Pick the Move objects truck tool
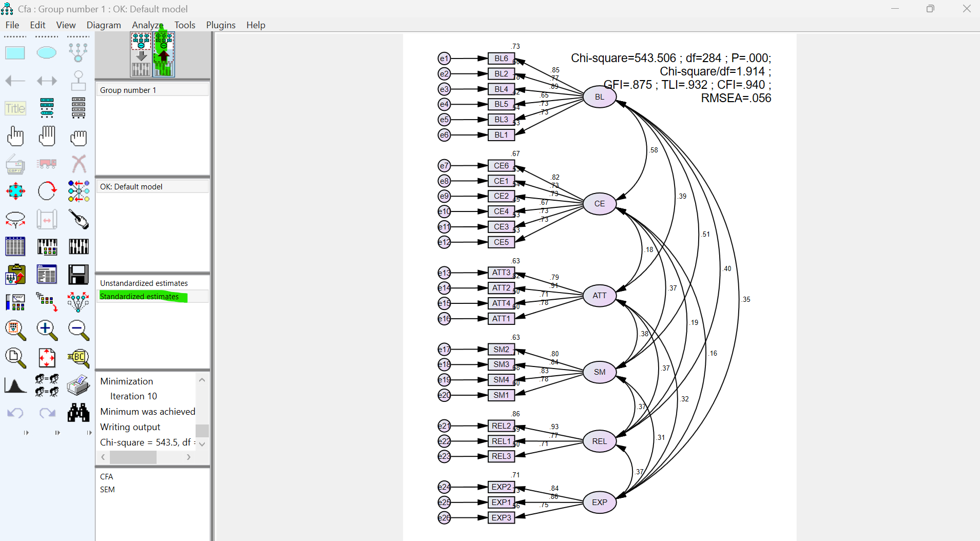 click(47, 164)
